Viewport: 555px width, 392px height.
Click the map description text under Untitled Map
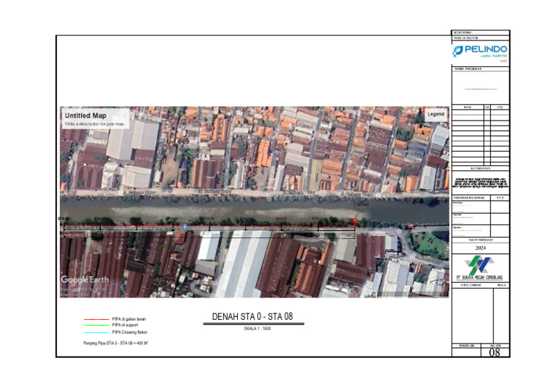click(95, 124)
